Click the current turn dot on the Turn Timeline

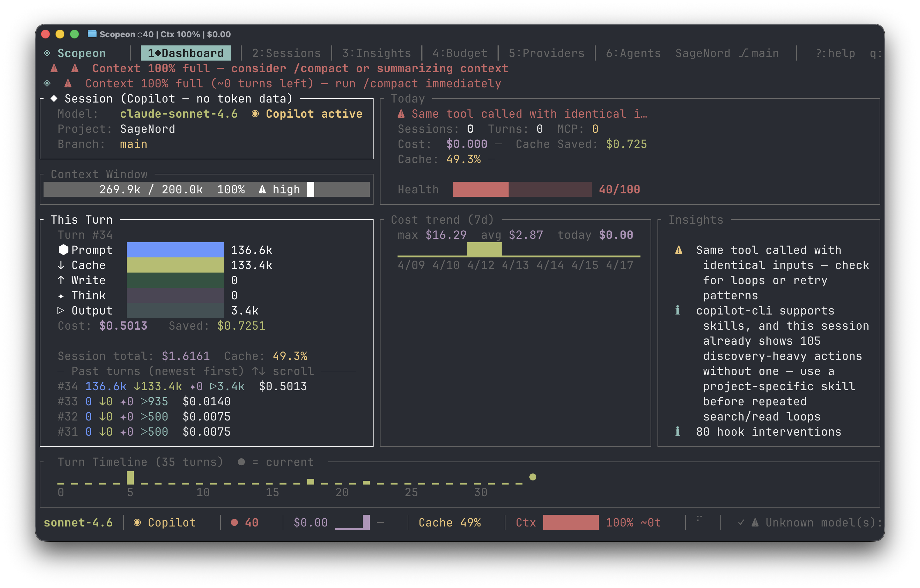[533, 477]
